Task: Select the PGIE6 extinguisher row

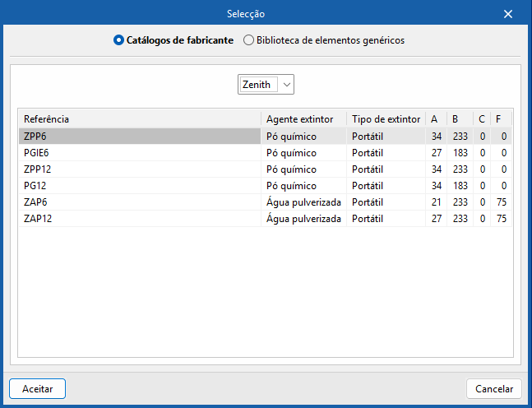Action: tap(140, 152)
